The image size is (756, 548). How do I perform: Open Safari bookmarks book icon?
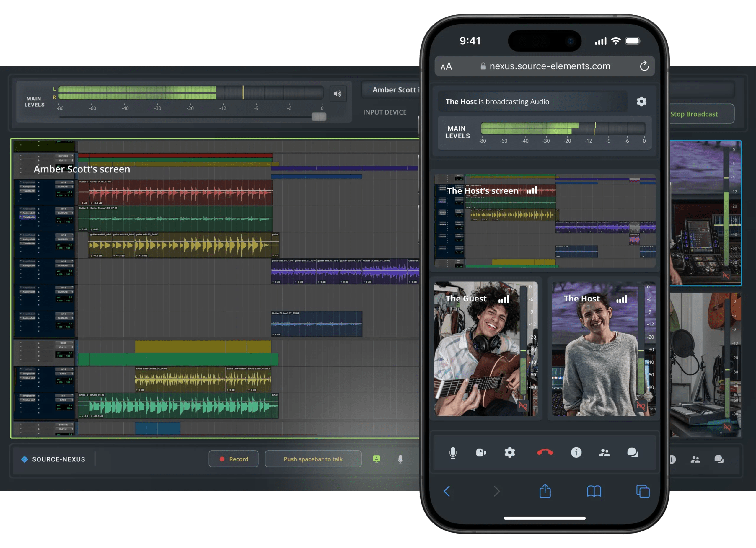[x=594, y=491]
